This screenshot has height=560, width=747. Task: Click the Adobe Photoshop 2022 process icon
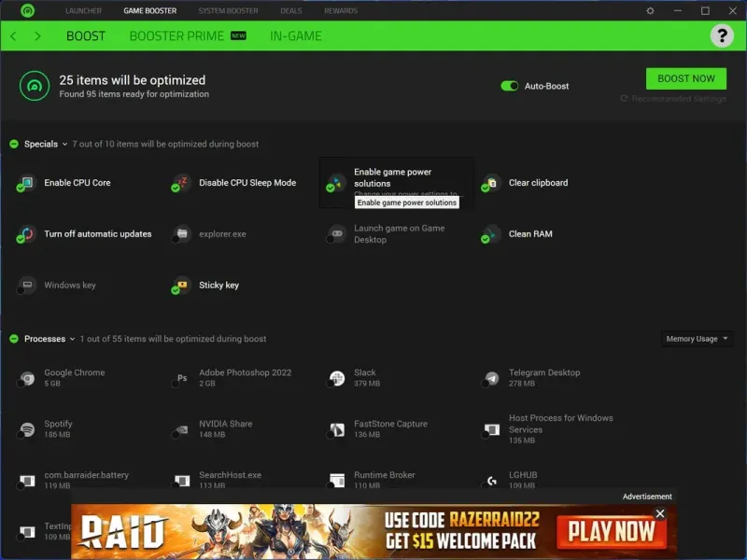[x=180, y=378]
